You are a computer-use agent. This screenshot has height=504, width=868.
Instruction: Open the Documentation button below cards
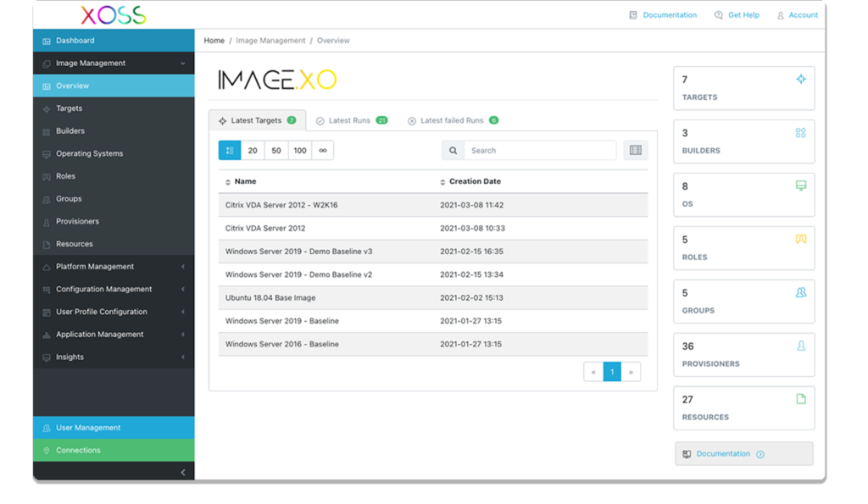pyautogui.click(x=744, y=454)
